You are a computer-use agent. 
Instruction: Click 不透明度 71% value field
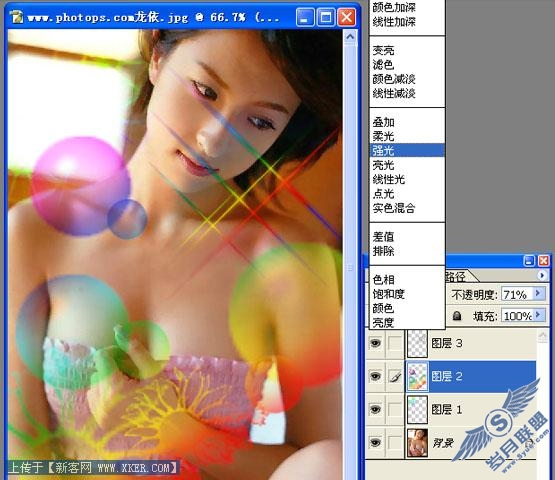517,294
